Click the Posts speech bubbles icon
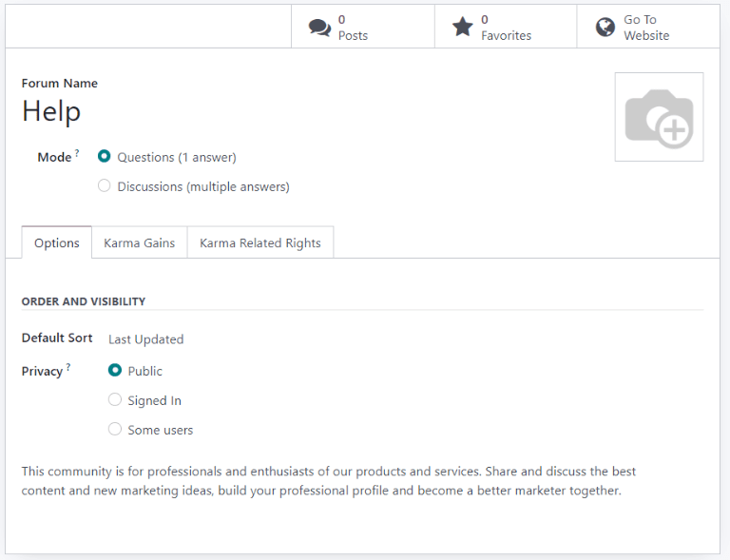This screenshot has width=730, height=560. (319, 28)
